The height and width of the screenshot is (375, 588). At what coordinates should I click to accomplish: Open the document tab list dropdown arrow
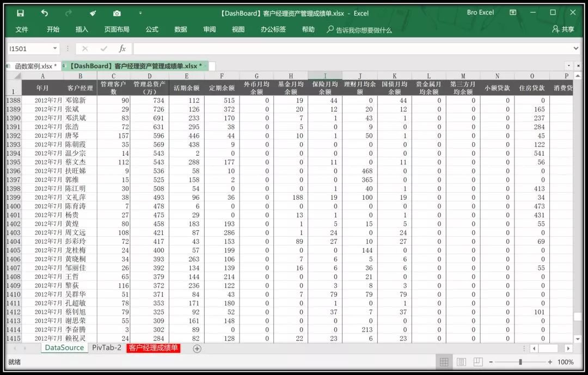pyautogui.click(x=569, y=66)
